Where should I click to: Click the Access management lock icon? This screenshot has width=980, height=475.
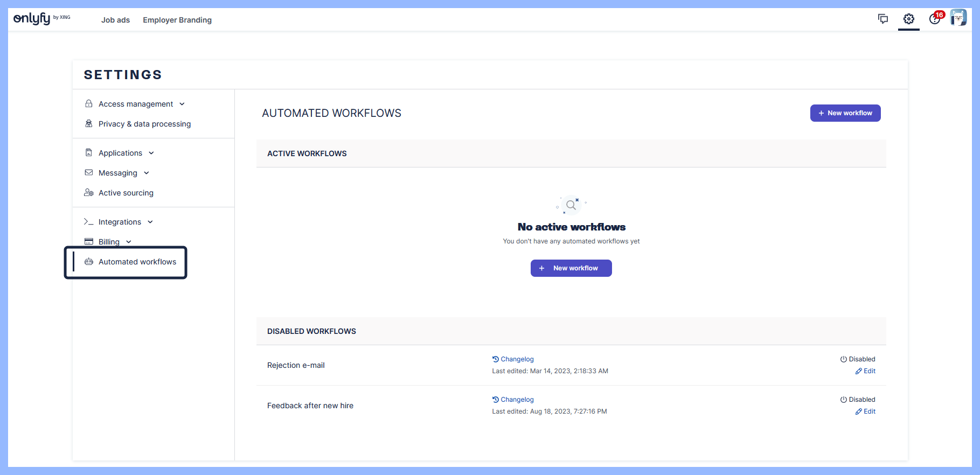(x=89, y=103)
